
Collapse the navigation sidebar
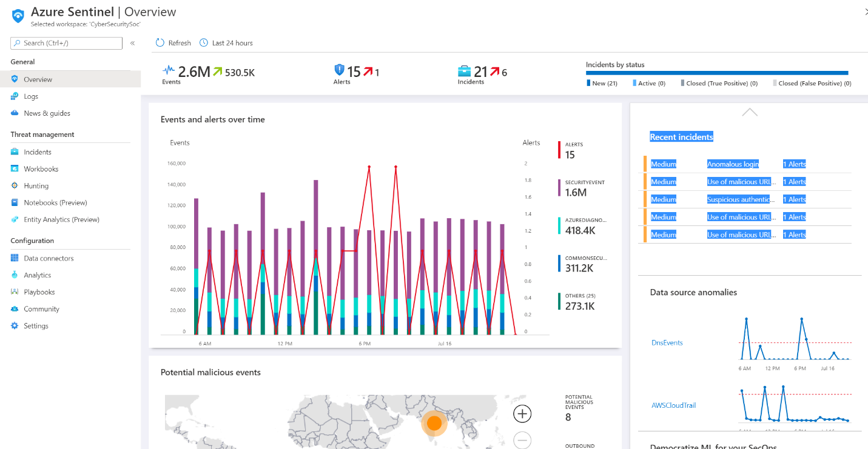[x=132, y=42]
